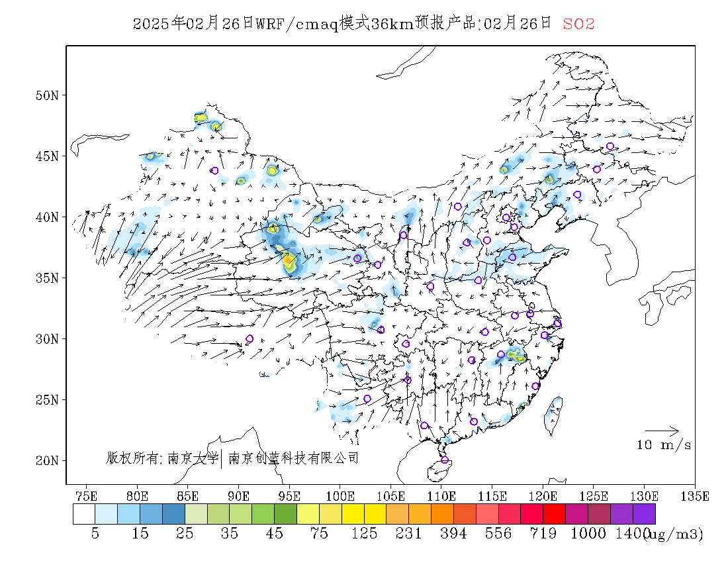Click the yellow-orange SO2 hotspot in Qinghai near 36N
Screen dimensions: 728x563
288,262
